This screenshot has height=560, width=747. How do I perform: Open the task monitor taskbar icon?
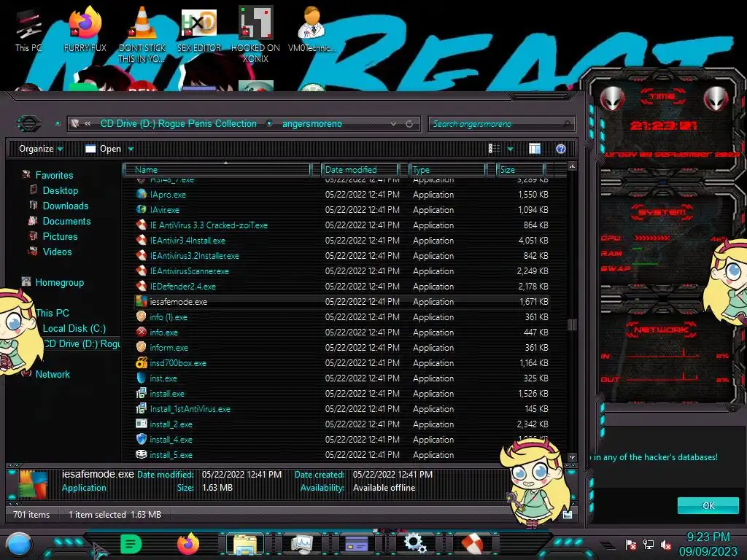point(301,545)
